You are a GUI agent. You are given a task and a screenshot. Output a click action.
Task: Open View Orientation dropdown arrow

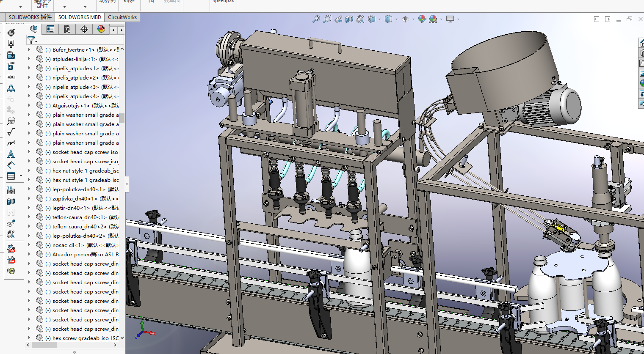(379, 19)
